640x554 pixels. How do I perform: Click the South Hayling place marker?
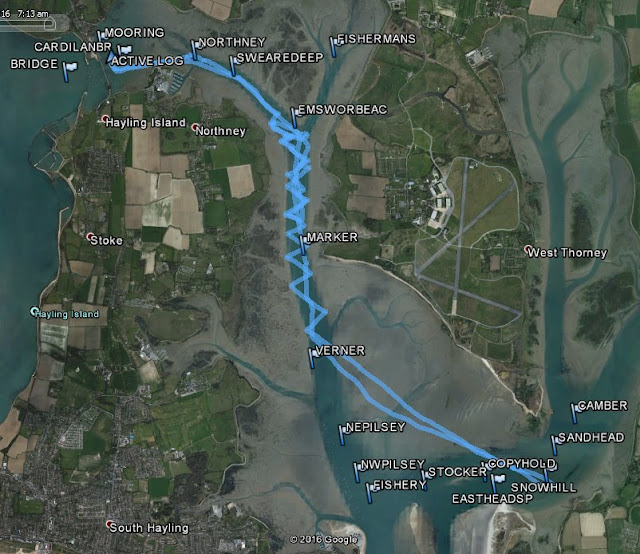coord(109,524)
